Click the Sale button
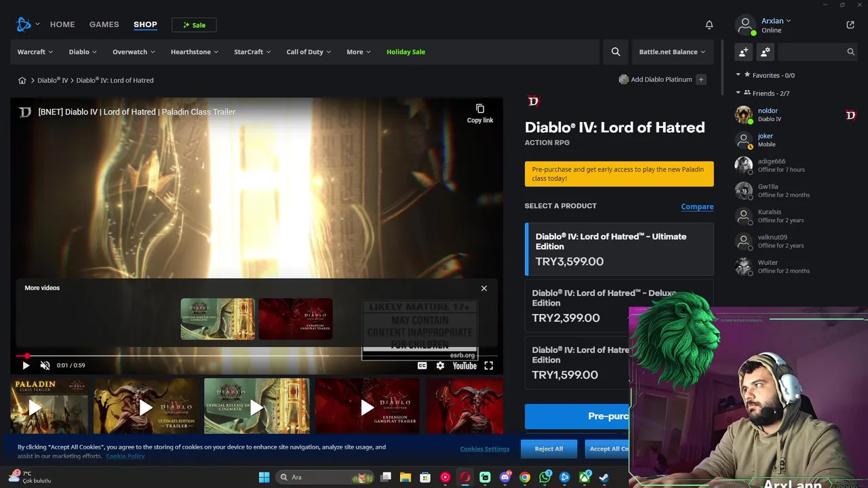868x488 pixels. click(194, 25)
